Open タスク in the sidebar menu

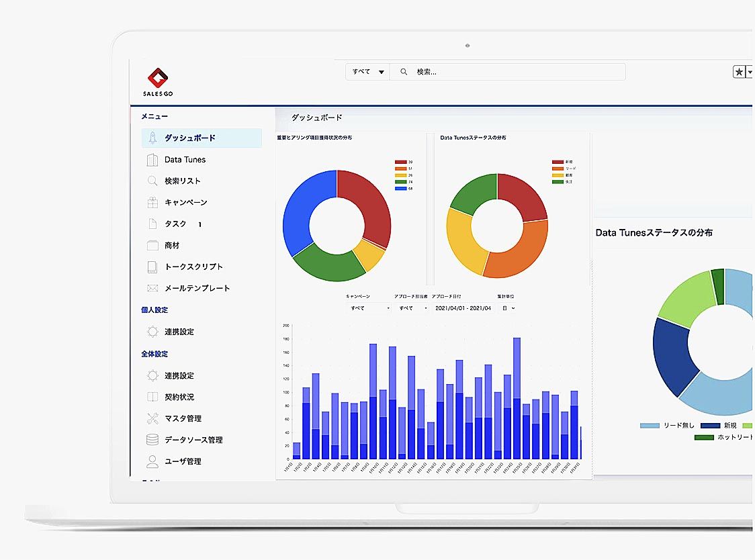click(175, 224)
